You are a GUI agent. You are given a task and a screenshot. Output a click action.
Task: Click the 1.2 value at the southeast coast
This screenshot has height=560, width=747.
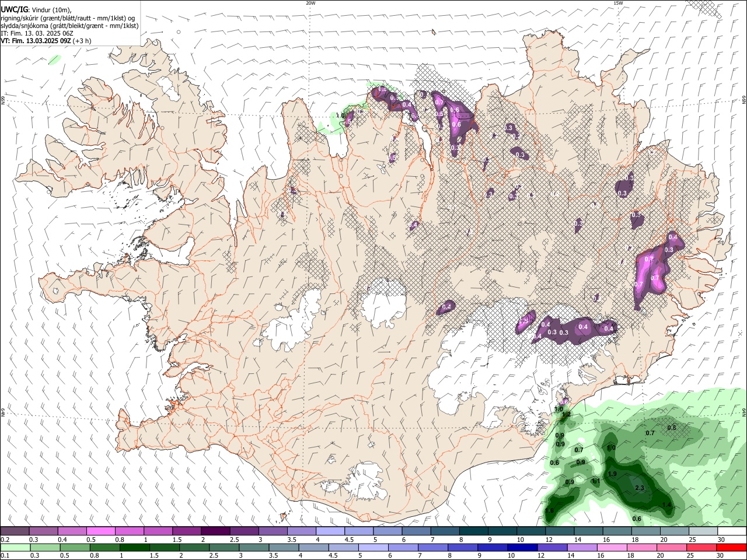point(566,415)
